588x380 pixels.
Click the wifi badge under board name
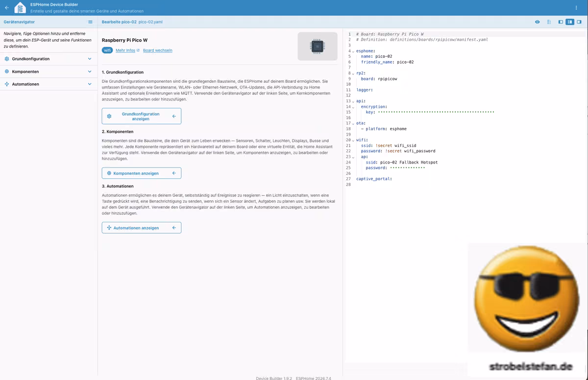coord(107,50)
